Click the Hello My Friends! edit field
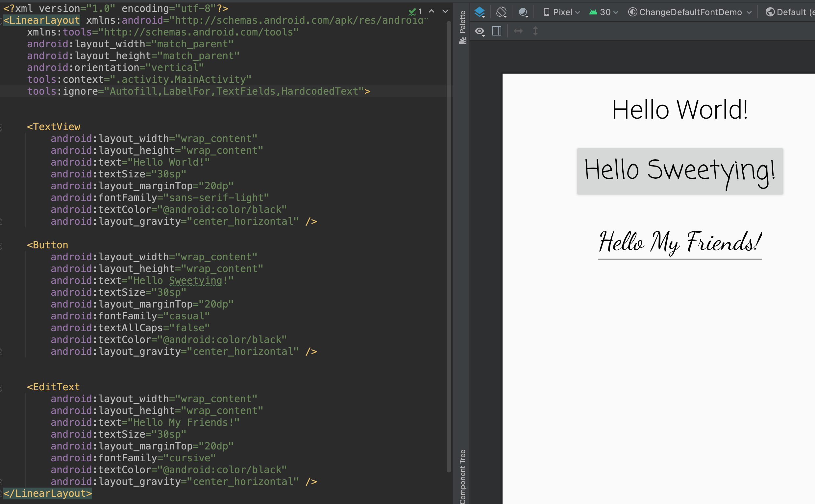Image resolution: width=815 pixels, height=504 pixels. pyautogui.click(x=679, y=242)
